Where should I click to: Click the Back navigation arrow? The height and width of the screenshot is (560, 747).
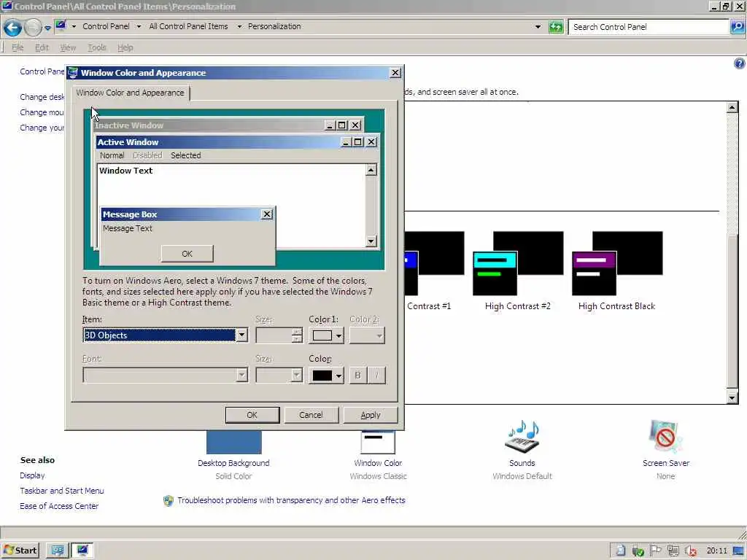[13, 28]
